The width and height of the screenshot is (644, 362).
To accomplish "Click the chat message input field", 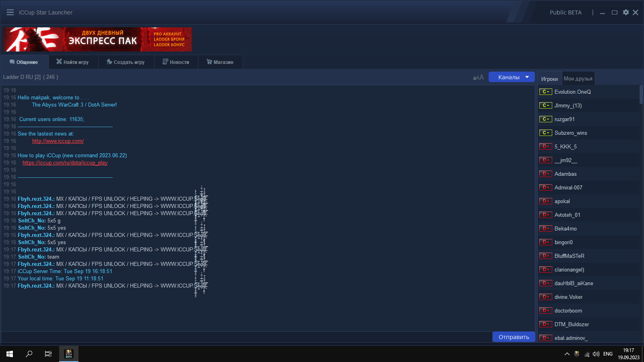I will [x=246, y=337].
